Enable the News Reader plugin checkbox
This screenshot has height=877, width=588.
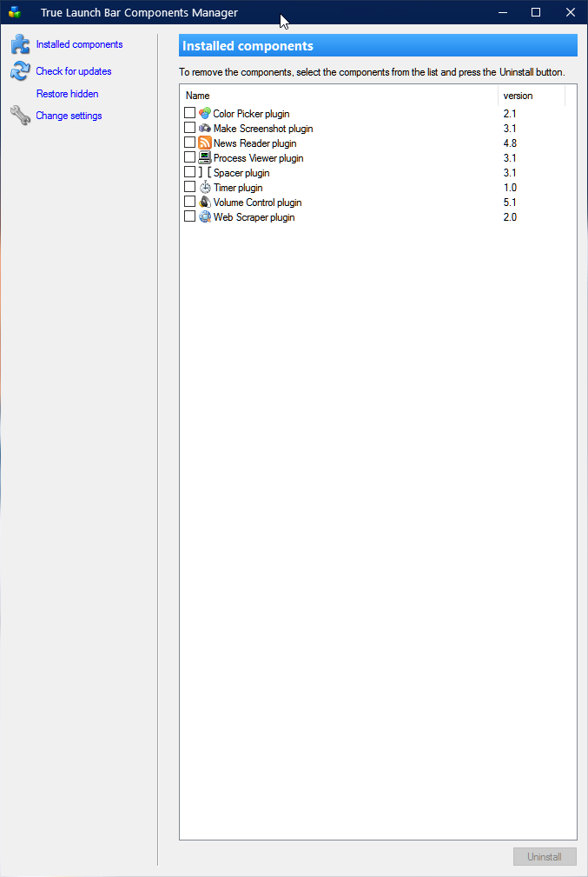190,143
